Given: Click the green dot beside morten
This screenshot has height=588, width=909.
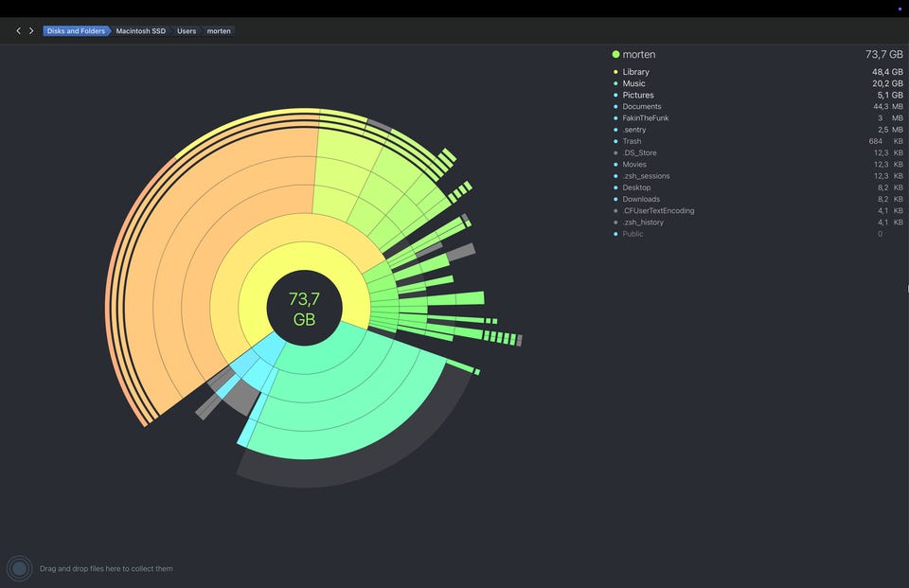Looking at the screenshot, I should 615,55.
